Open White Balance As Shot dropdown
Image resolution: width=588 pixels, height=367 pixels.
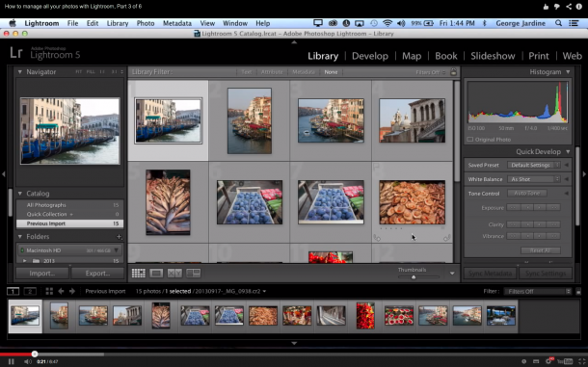[x=534, y=179]
